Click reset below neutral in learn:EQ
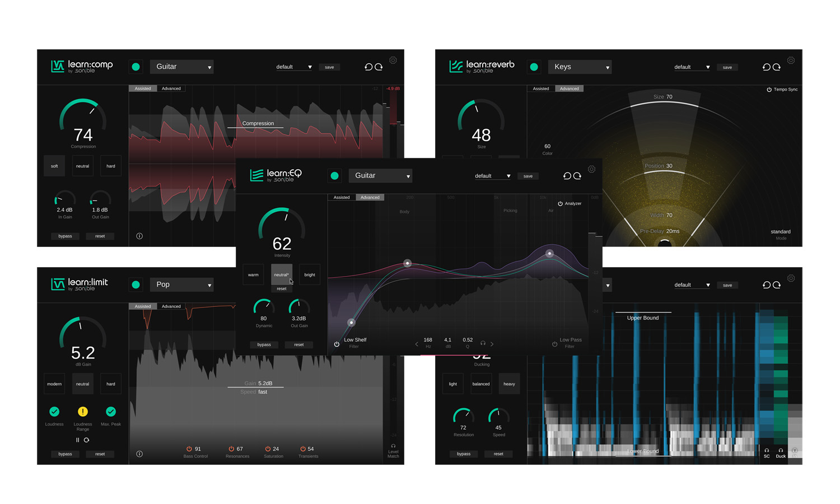This screenshot has width=840, height=504. [x=282, y=289]
